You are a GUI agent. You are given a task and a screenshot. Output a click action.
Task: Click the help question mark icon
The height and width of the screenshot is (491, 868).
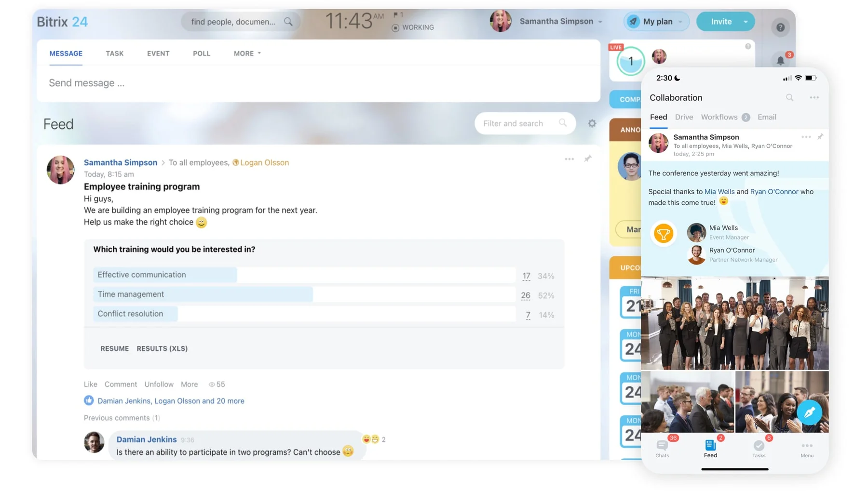[x=780, y=27]
